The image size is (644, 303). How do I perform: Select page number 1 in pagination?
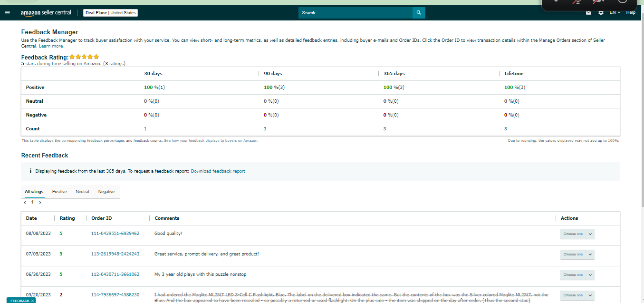coord(33,203)
